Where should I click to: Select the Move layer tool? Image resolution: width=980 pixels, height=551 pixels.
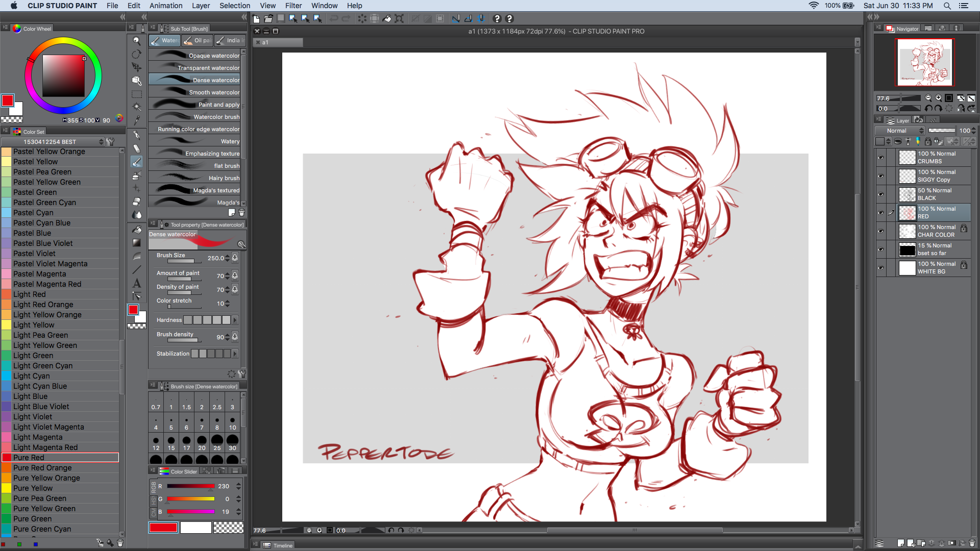pyautogui.click(x=136, y=67)
